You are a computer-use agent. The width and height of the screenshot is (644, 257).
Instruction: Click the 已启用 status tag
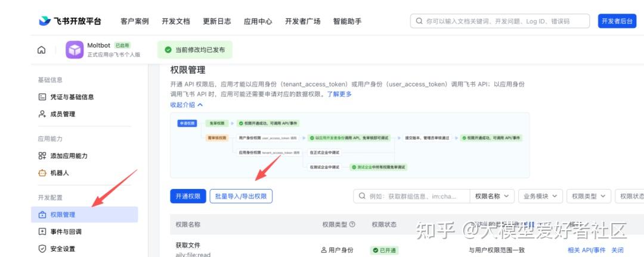[122, 45]
